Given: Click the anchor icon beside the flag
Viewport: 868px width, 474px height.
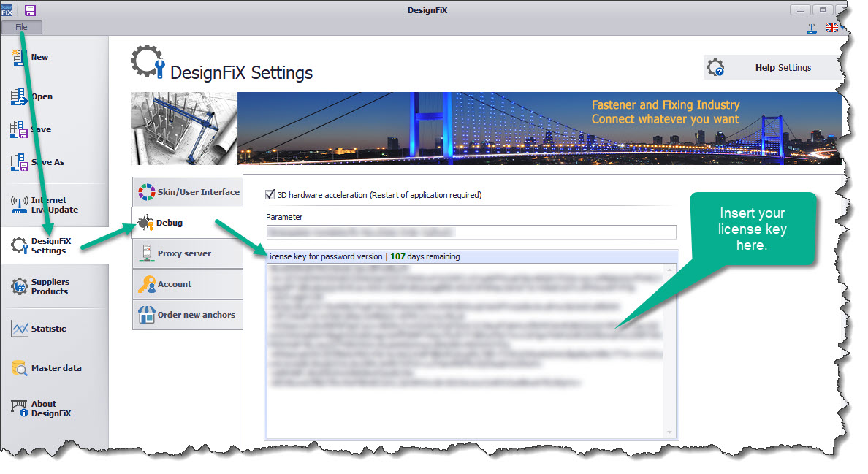Looking at the screenshot, I should click(812, 28).
